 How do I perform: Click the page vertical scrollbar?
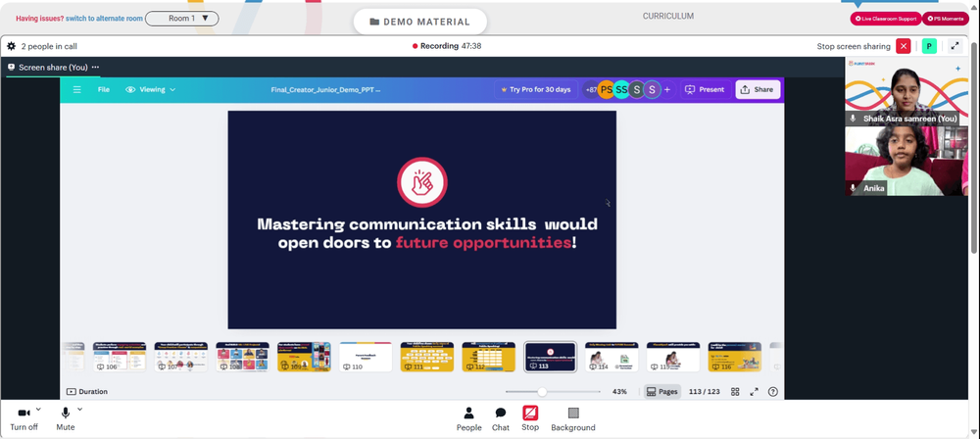975,147
